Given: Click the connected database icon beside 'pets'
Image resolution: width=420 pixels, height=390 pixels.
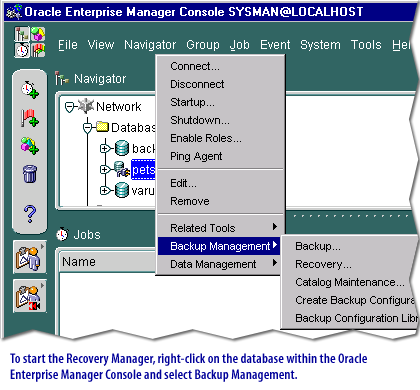Looking at the screenshot, I should pos(122,169).
